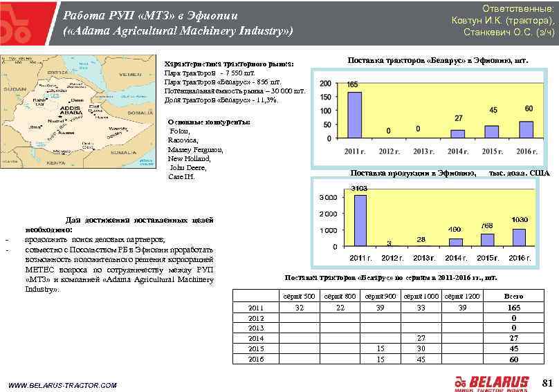Click the 2015 bar labeled 45

click(492, 132)
